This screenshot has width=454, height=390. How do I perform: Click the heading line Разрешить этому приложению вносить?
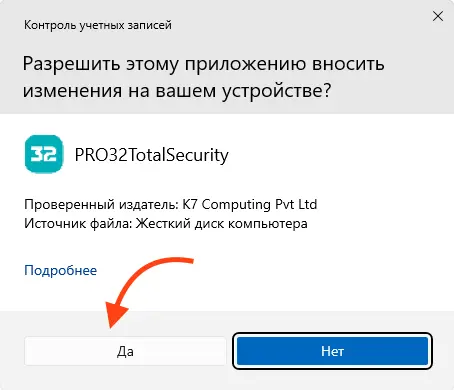coord(203,64)
